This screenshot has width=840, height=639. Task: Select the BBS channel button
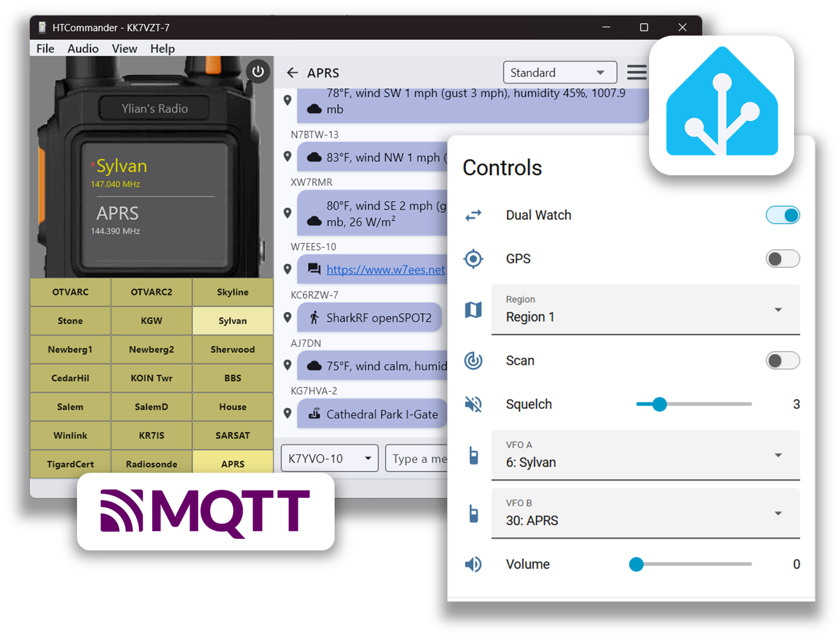tap(233, 378)
